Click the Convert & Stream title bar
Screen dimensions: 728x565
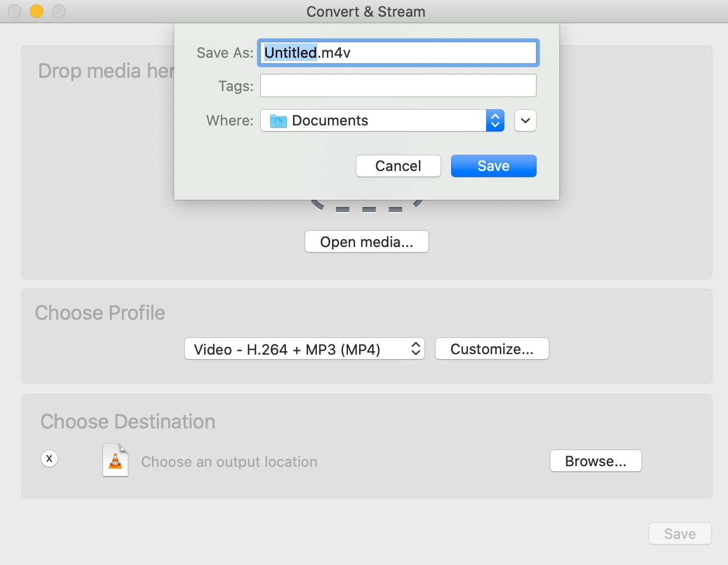click(x=366, y=11)
